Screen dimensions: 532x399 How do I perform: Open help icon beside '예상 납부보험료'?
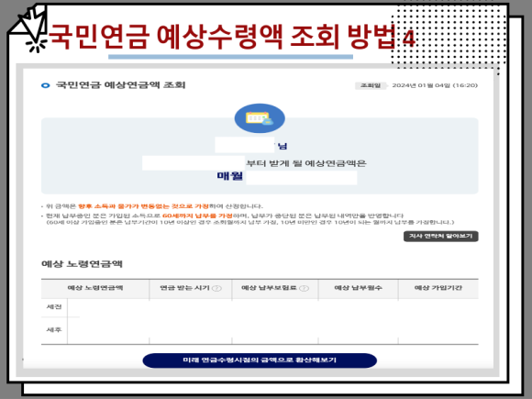(x=304, y=288)
